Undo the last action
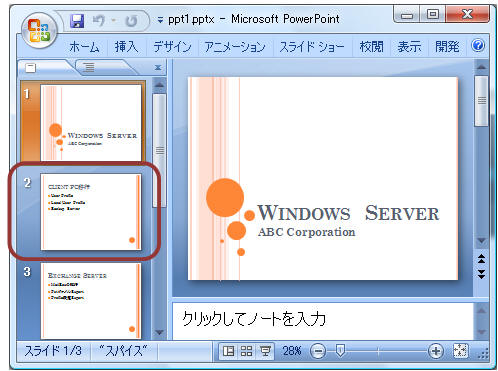498x371 pixels. 99,21
